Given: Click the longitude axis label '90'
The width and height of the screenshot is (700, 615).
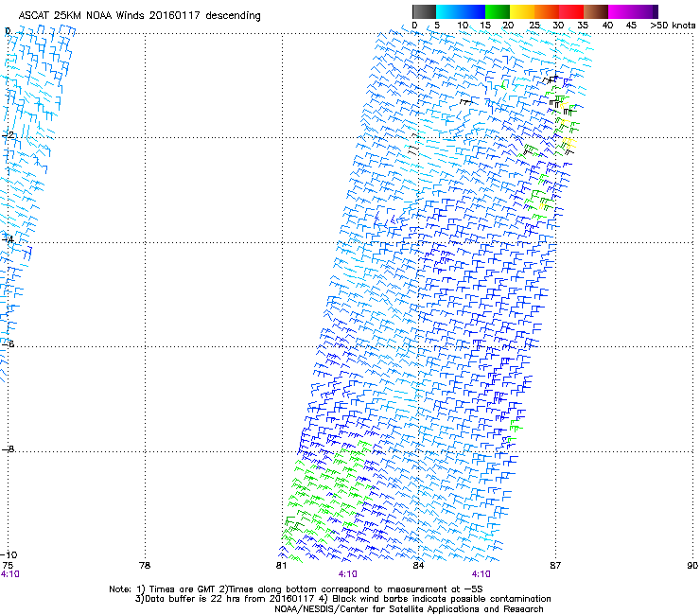Looking at the screenshot, I should coord(692,565).
